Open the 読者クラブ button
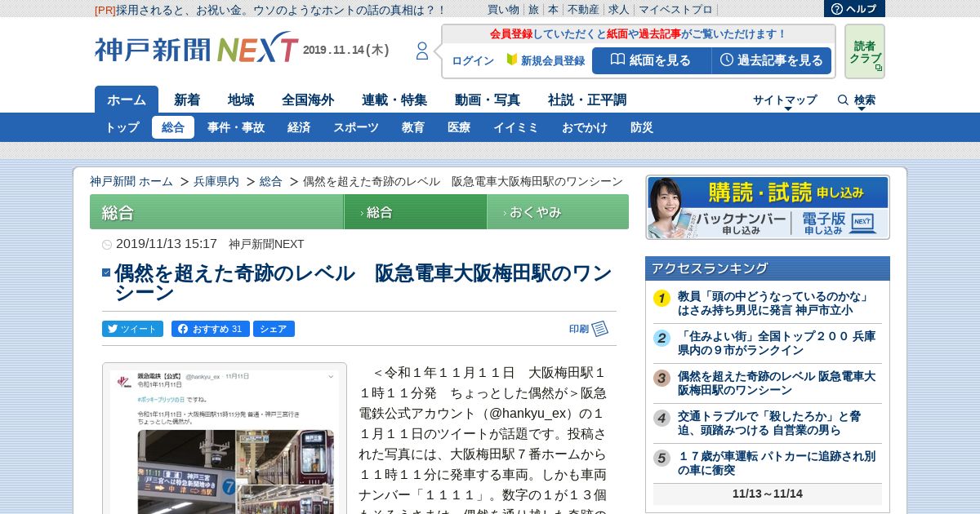Screen dimensions: 980x514 tap(864, 51)
